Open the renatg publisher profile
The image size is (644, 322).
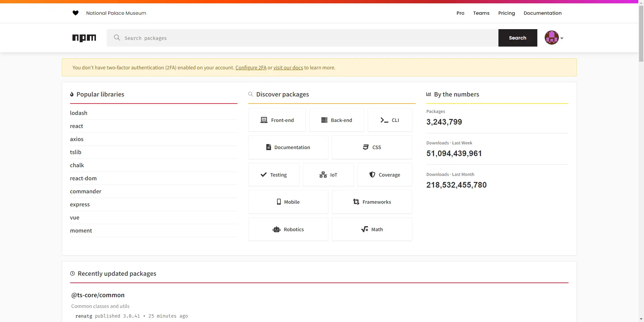84,316
